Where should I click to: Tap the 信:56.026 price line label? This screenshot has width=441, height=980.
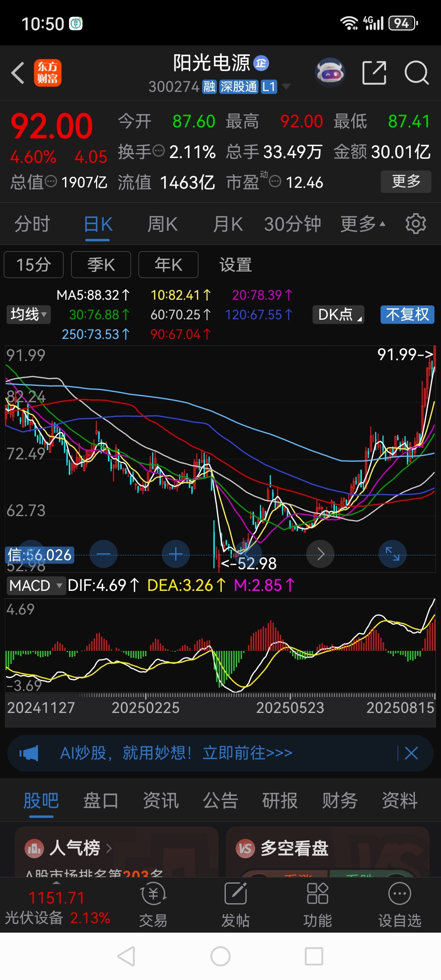(x=40, y=555)
